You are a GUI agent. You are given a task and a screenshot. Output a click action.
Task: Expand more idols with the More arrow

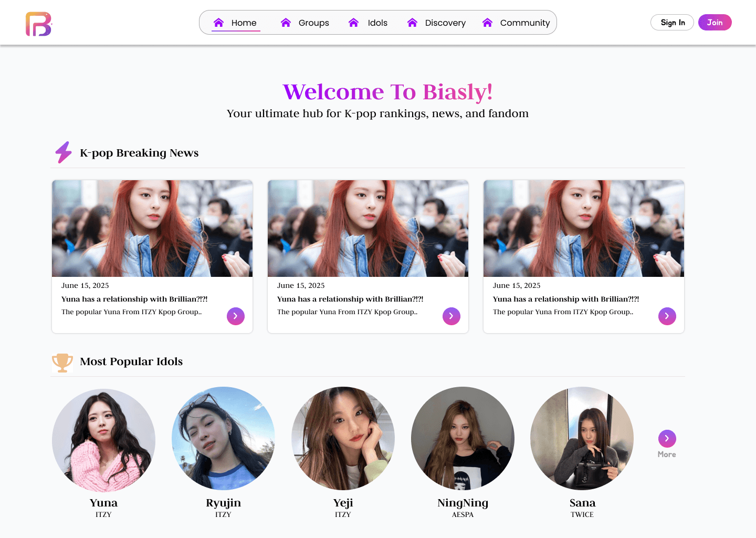667,439
